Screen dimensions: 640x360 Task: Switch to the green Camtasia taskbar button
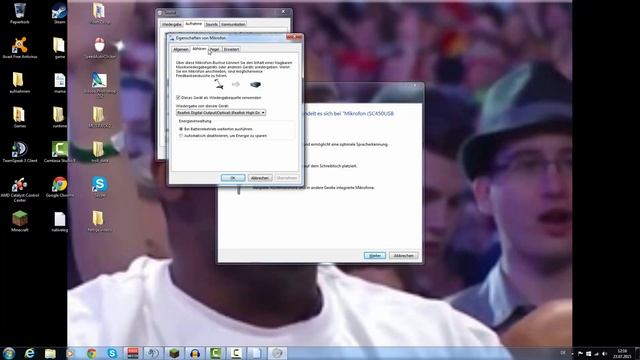click(x=216, y=353)
